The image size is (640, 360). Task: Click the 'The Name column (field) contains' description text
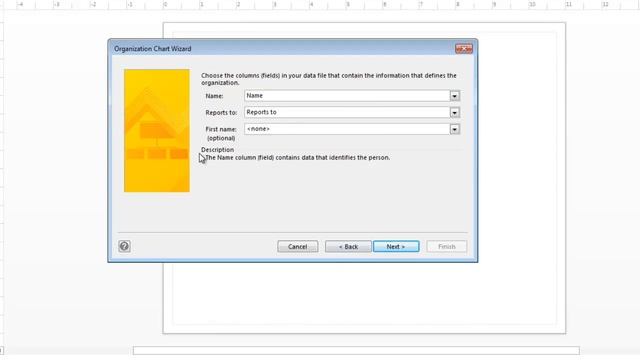(x=298, y=158)
